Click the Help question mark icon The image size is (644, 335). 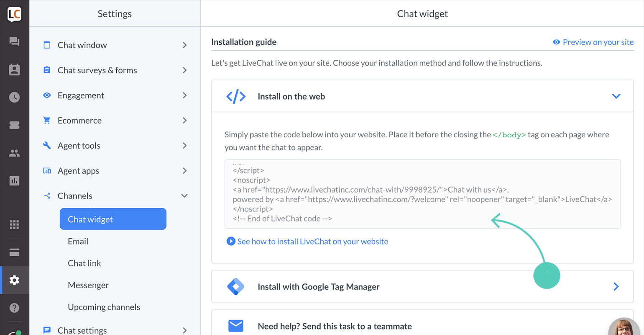[14, 308]
